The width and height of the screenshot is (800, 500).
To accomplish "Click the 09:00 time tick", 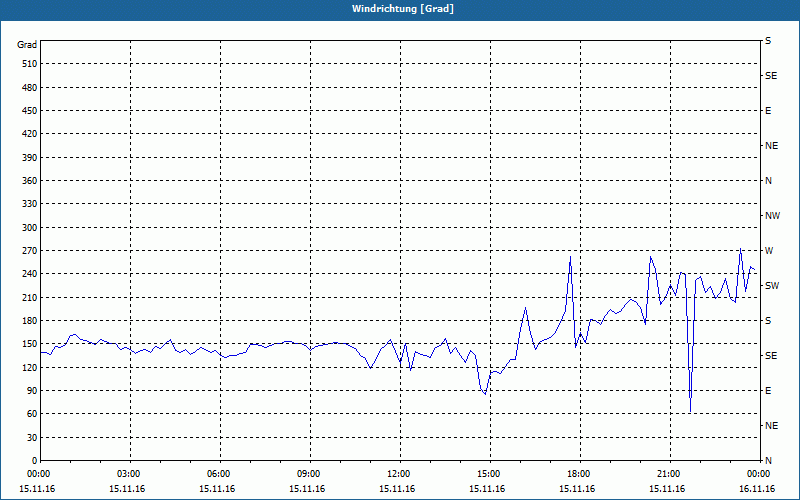I will point(310,474).
